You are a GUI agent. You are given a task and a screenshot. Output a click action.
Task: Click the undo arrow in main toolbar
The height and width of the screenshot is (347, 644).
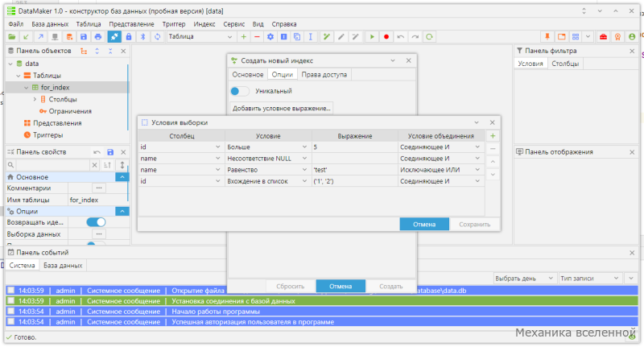pos(400,37)
